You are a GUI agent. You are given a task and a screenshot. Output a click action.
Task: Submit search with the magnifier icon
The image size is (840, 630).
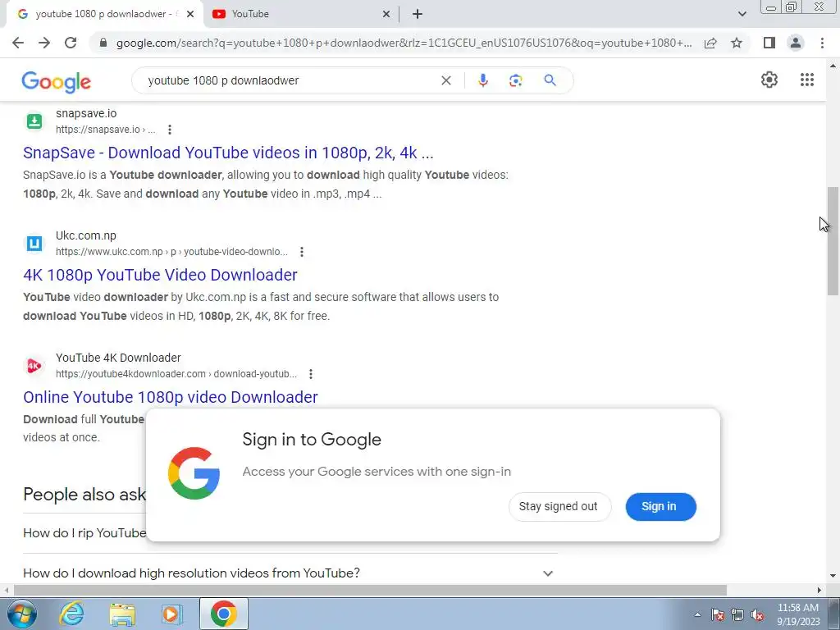coord(550,80)
